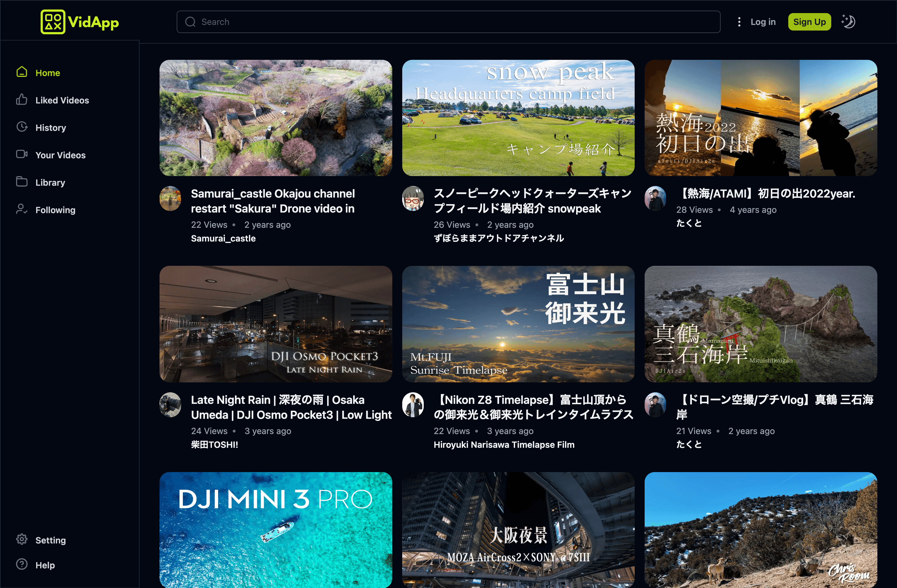Click '21 Views' text

[x=694, y=431]
